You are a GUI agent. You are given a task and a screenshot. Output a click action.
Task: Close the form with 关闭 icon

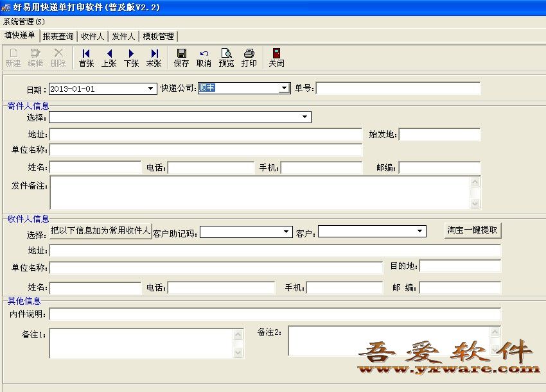276,57
